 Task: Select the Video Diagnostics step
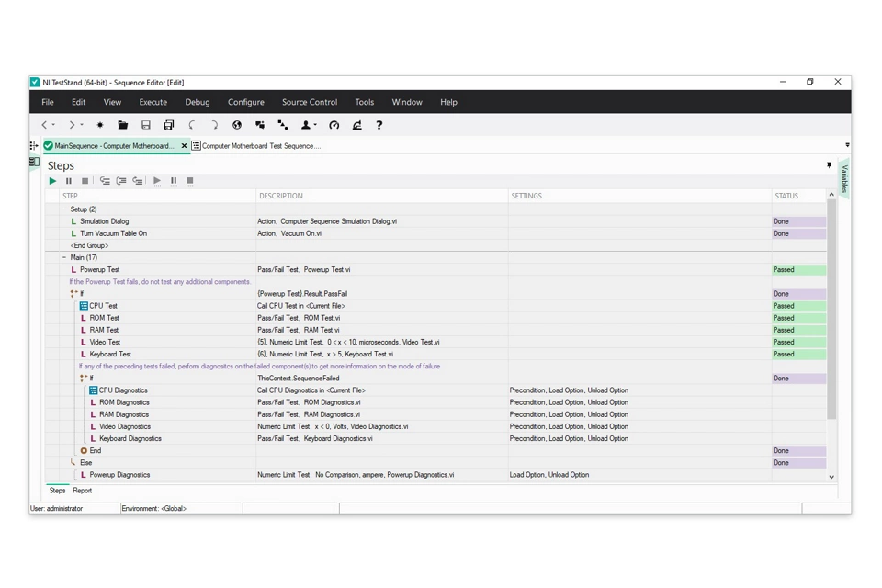(x=125, y=426)
